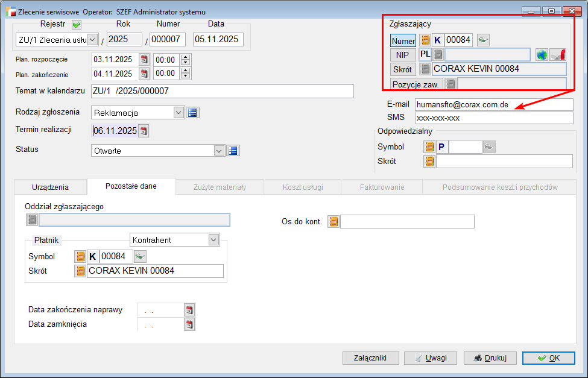Screen dimensions: 588x378
Task: Open calendar for Data zamknięcia
Action: tap(190, 324)
